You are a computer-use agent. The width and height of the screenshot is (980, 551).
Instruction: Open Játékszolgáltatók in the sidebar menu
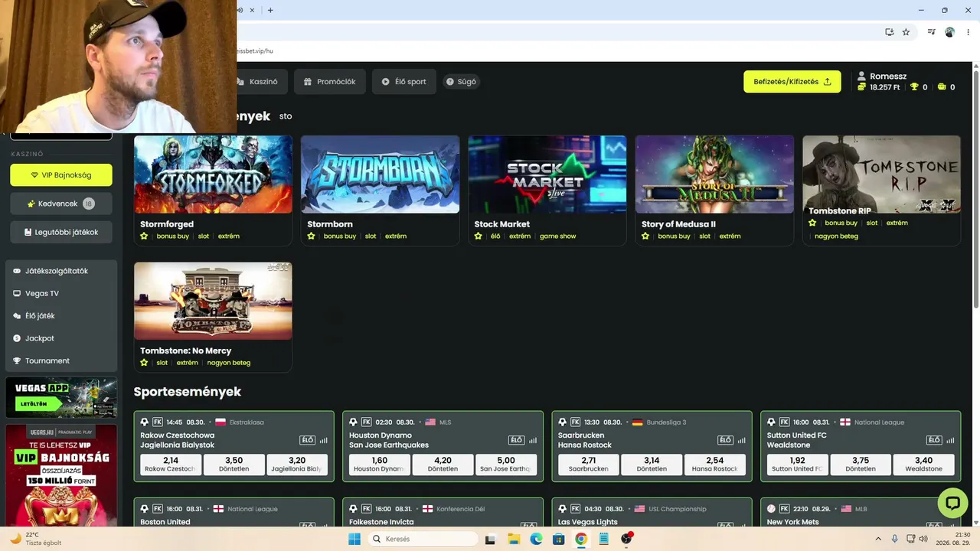point(61,271)
